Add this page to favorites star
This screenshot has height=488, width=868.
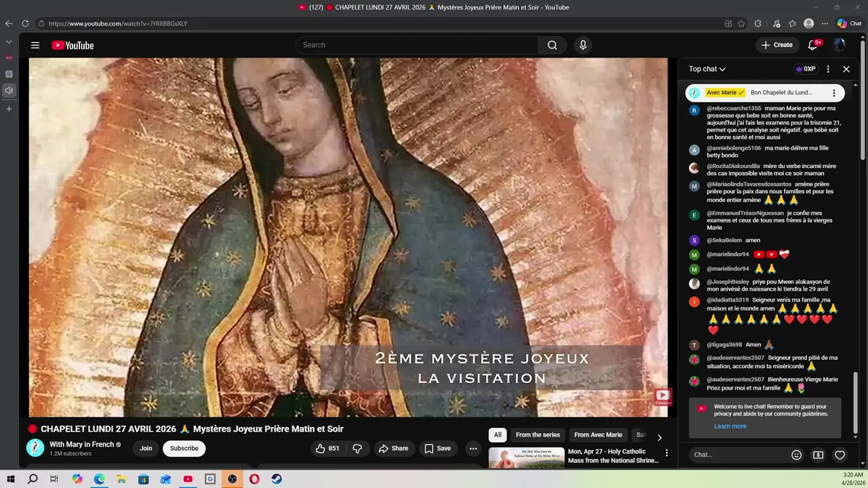[742, 23]
